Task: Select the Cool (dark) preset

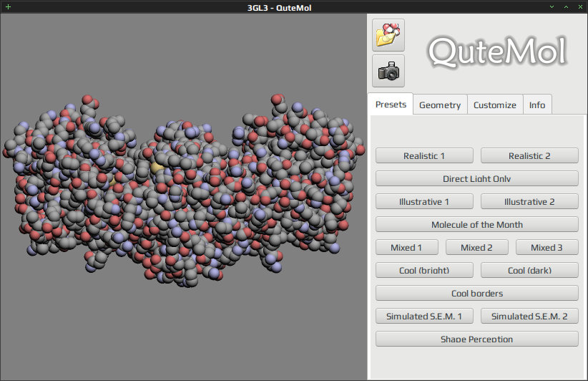Action: pyautogui.click(x=529, y=270)
